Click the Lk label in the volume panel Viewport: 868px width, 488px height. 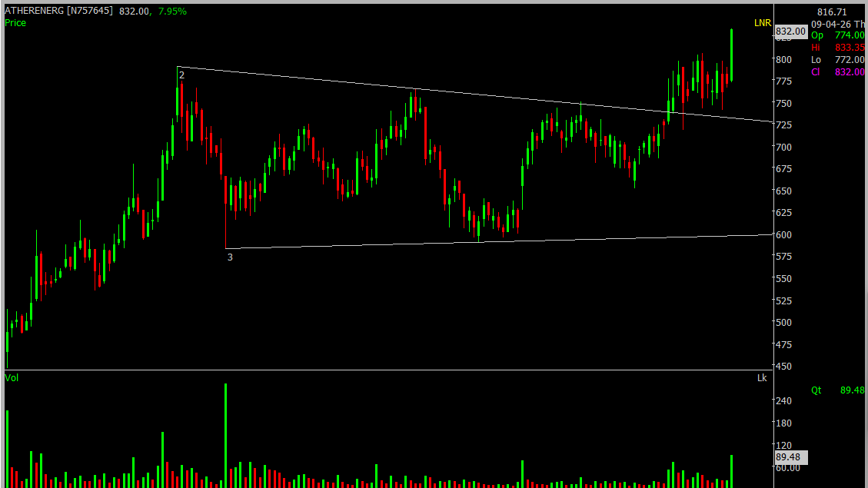[760, 378]
